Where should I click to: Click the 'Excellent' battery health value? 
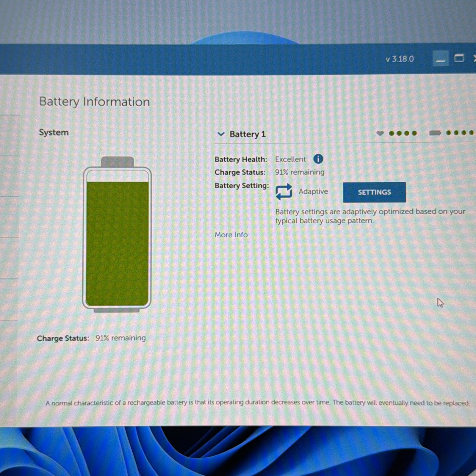point(290,159)
